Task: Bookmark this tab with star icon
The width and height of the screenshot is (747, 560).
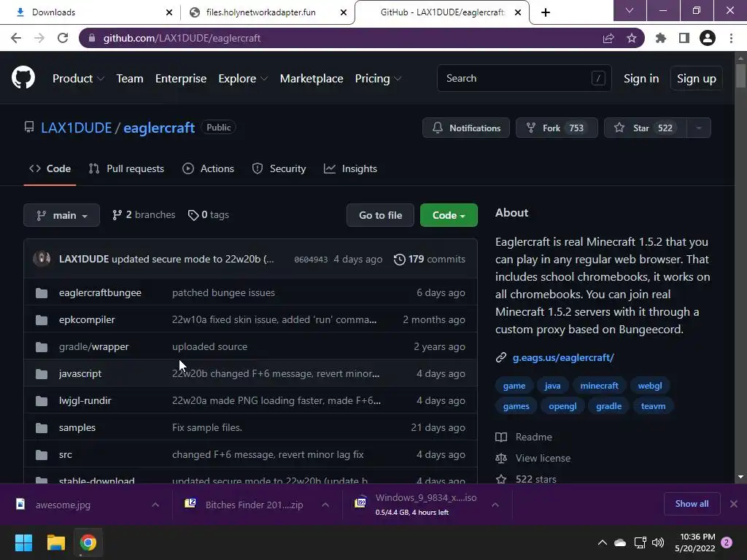Action: 632,38
